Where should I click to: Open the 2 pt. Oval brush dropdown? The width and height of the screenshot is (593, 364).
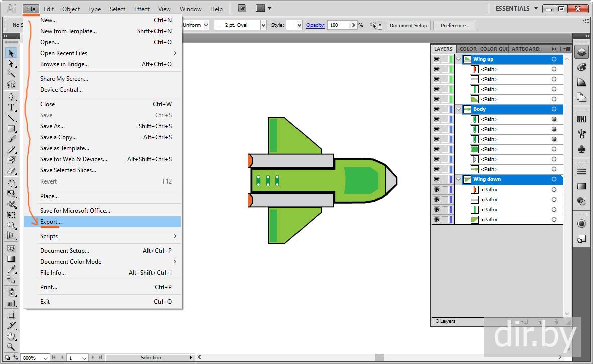[263, 25]
